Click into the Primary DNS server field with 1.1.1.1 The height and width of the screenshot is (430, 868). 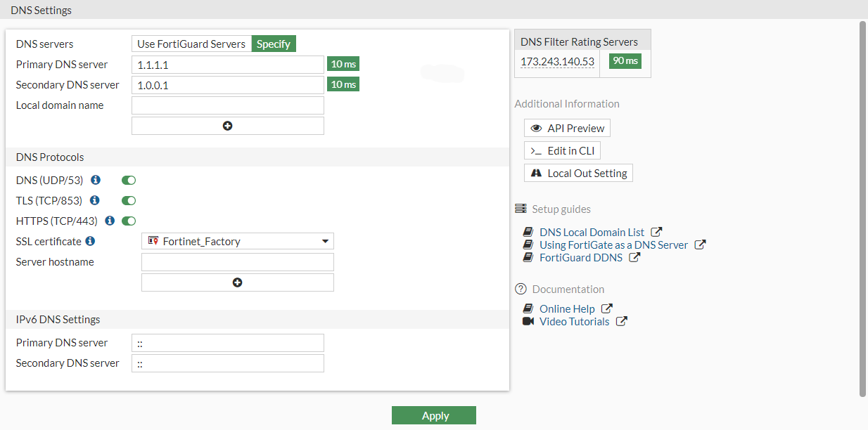pyautogui.click(x=227, y=65)
